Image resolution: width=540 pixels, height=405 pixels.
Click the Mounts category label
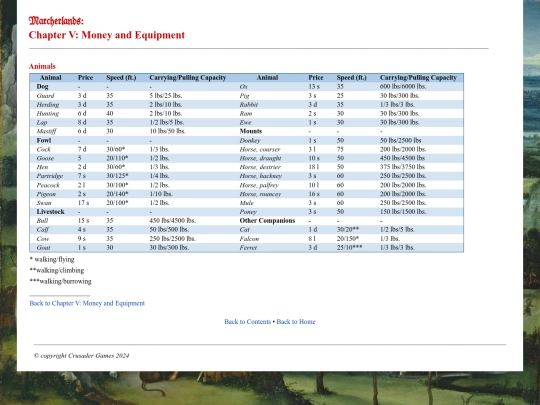[251, 131]
